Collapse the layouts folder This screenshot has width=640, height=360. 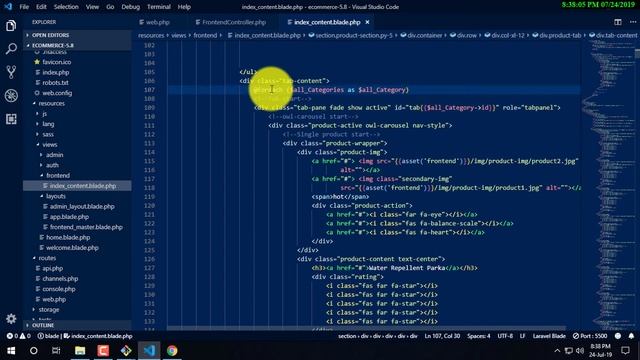pos(56,196)
